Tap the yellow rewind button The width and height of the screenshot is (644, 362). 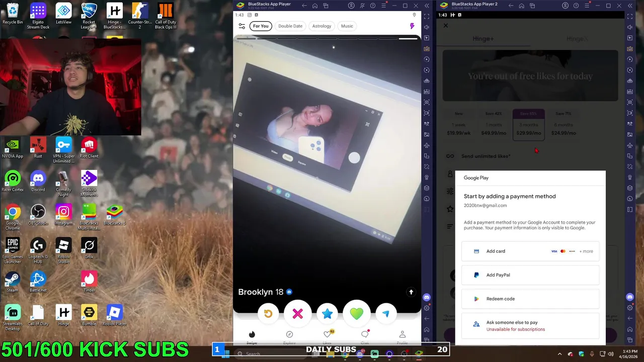coord(268,314)
